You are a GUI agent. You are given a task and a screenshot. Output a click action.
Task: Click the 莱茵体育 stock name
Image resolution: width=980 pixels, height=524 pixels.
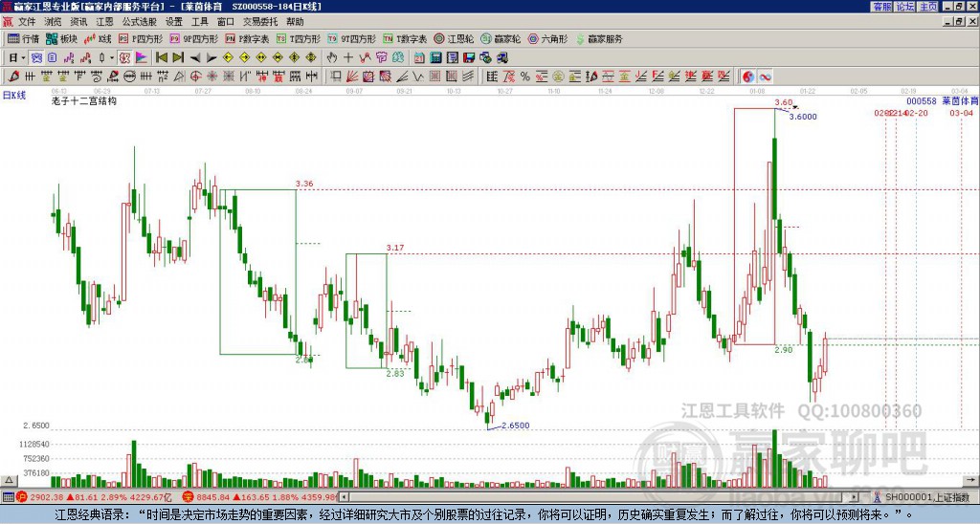[x=960, y=101]
